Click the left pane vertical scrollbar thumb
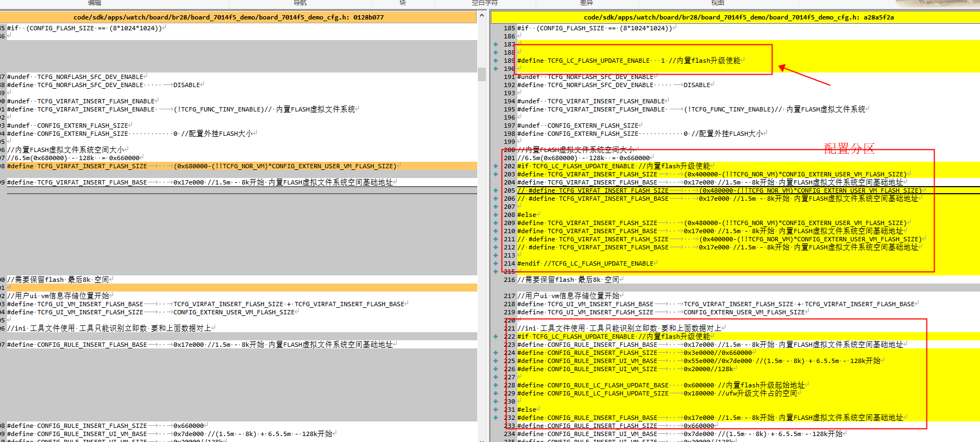980x442 pixels. pos(482,74)
